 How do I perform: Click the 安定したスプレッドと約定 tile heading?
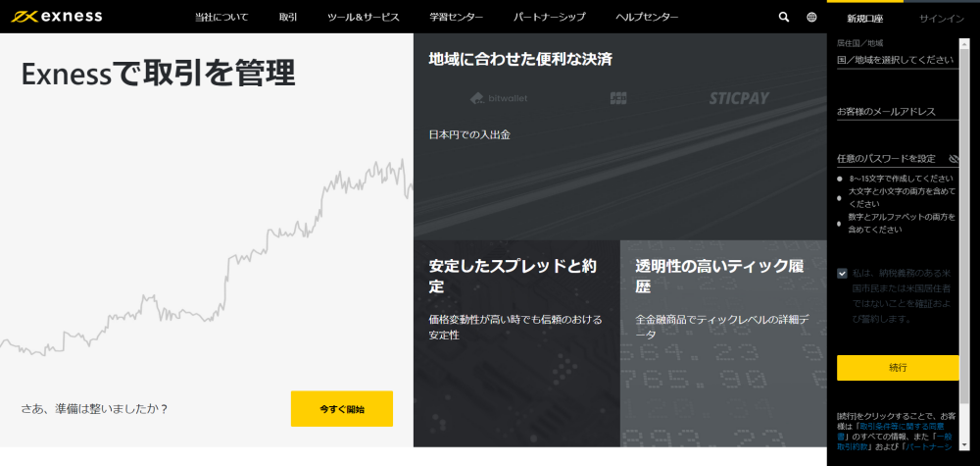click(513, 276)
